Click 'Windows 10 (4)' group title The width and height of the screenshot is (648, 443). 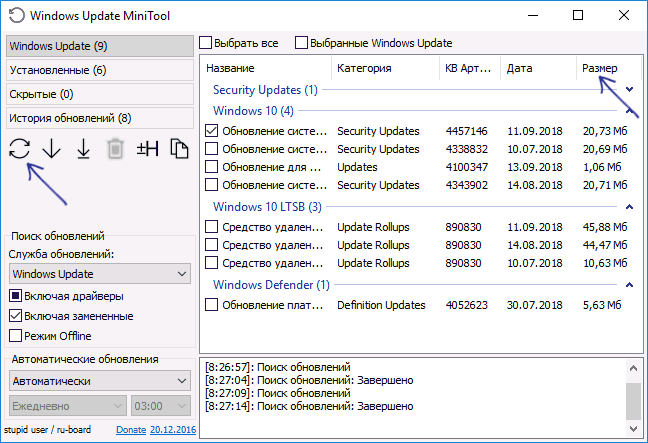pos(253,111)
